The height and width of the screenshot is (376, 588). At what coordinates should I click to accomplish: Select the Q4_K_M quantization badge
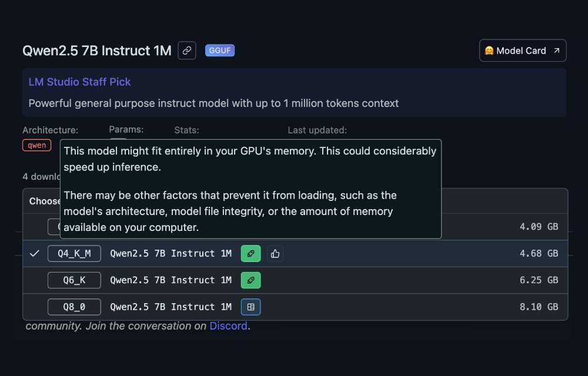point(74,254)
